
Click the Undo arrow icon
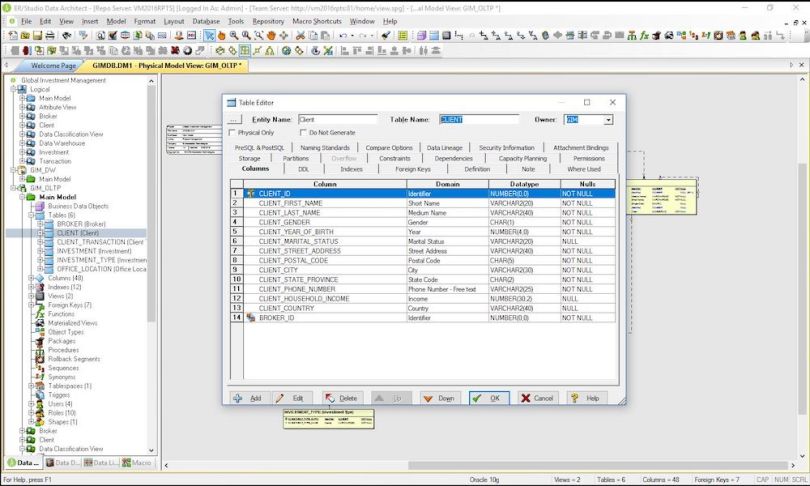click(342, 35)
